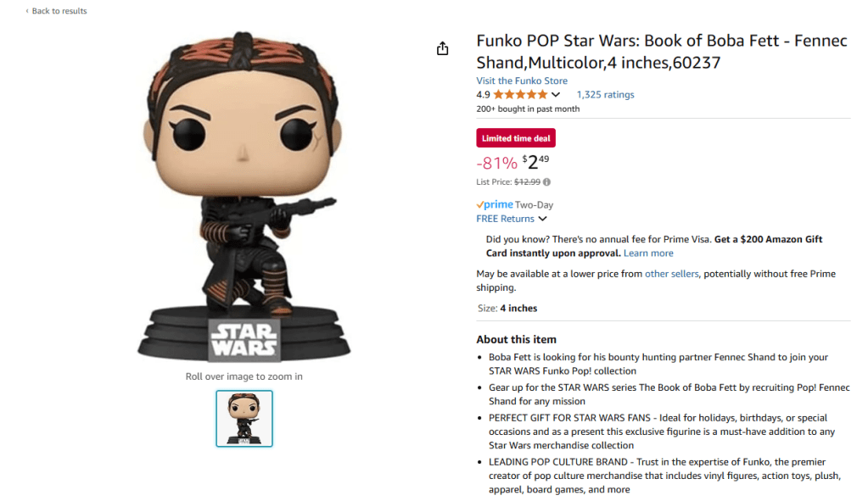The width and height of the screenshot is (868, 501).
Task: Click the Size: 4 inches label
Action: [x=507, y=308]
